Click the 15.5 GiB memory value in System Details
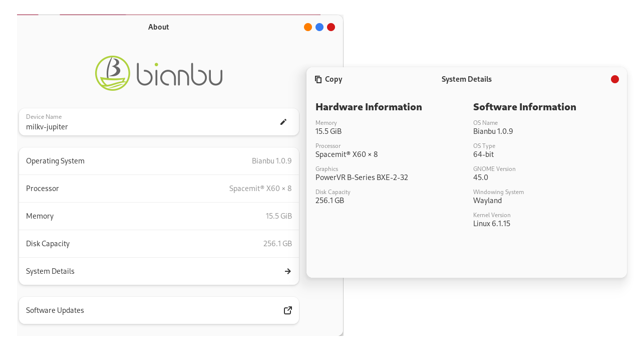This screenshot has width=644, height=351. tap(329, 131)
